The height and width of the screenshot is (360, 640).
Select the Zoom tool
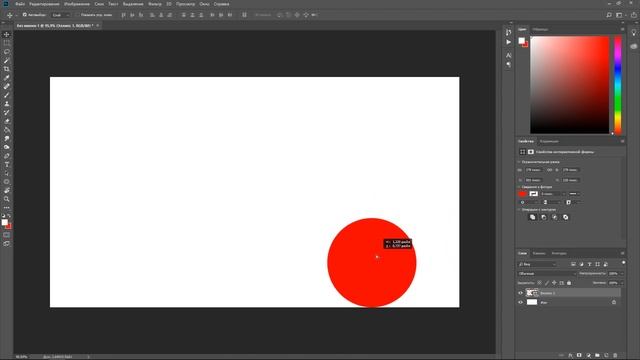(7, 199)
